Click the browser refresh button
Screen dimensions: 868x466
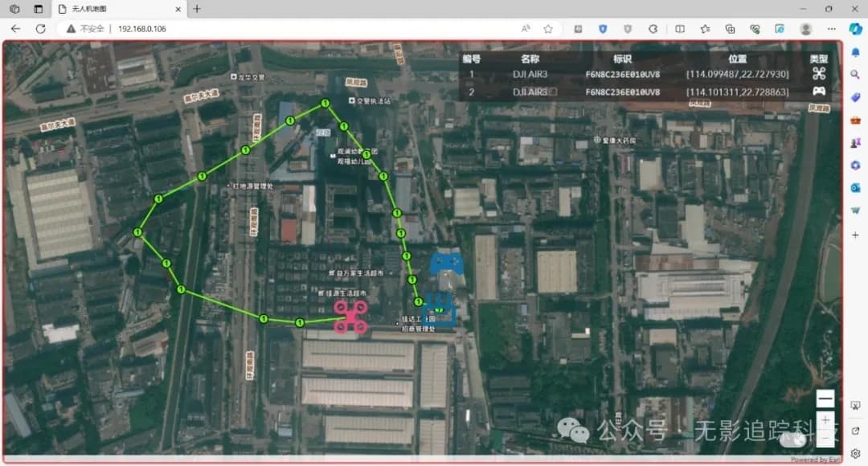click(x=40, y=28)
